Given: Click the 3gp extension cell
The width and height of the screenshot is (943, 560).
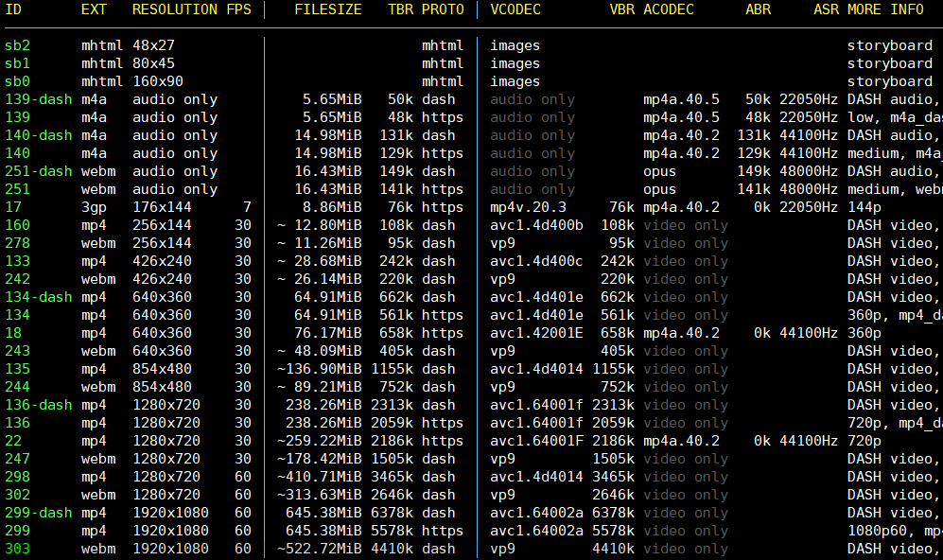Looking at the screenshot, I should tap(94, 207).
